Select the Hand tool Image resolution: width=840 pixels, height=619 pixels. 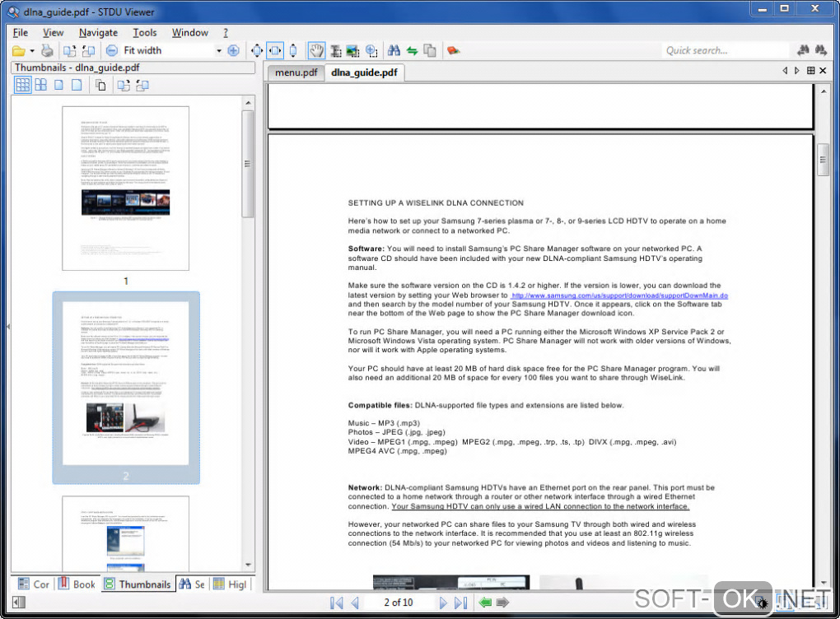tap(316, 51)
